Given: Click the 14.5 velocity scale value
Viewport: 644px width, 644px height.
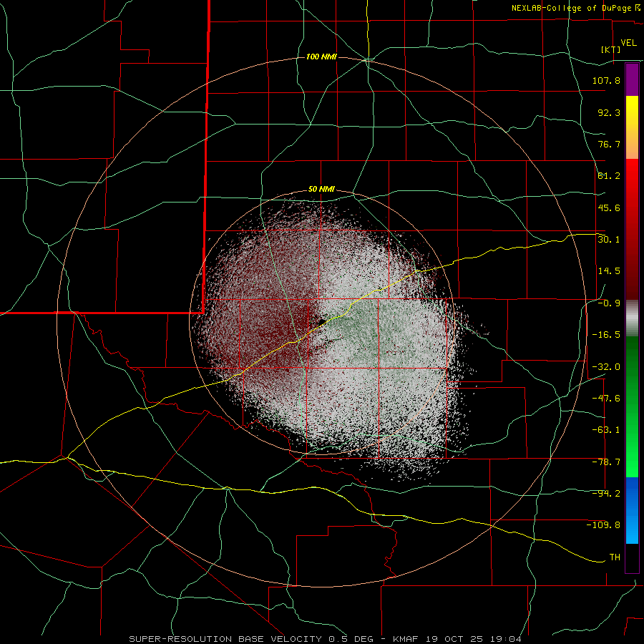Looking at the screenshot, I should tap(609, 271).
